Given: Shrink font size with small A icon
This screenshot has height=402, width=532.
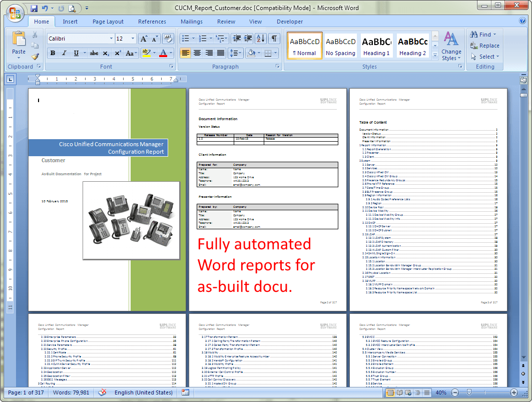Looking at the screenshot, I should coord(155,39).
